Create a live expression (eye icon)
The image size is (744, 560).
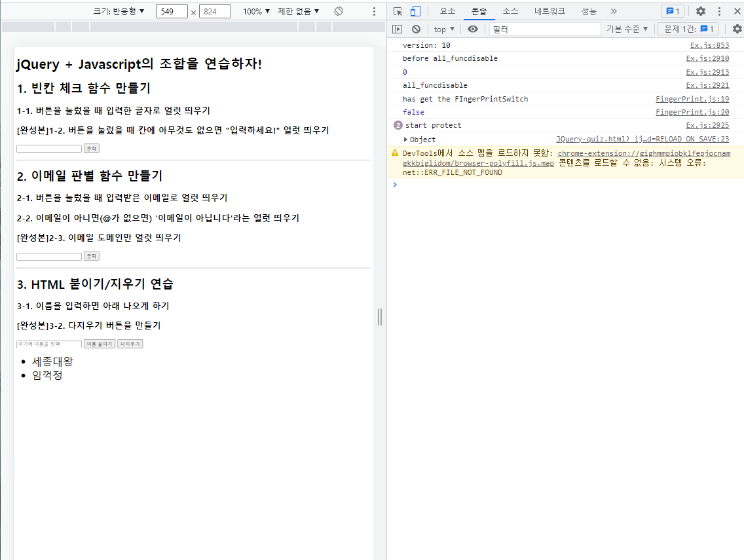pyautogui.click(x=473, y=29)
